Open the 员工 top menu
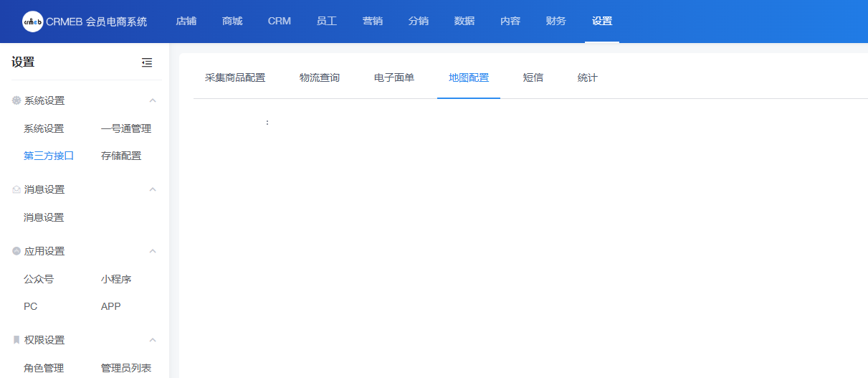 327,22
